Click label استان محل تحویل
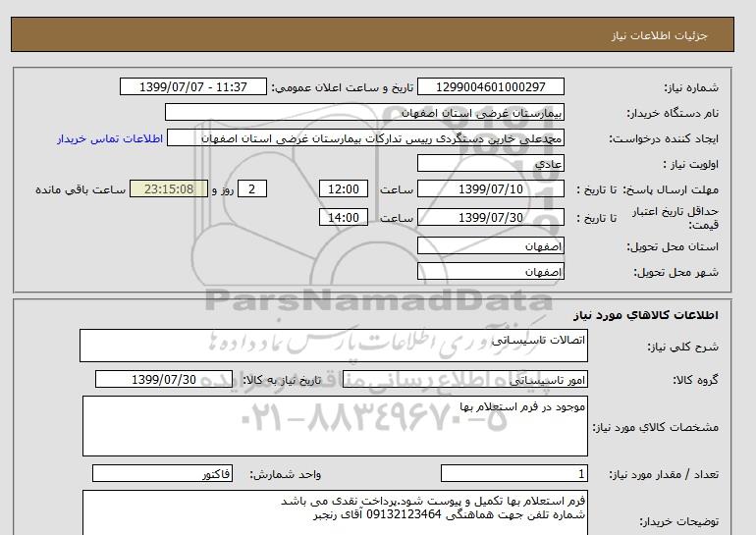The width and height of the screenshot is (756, 535). (x=673, y=246)
